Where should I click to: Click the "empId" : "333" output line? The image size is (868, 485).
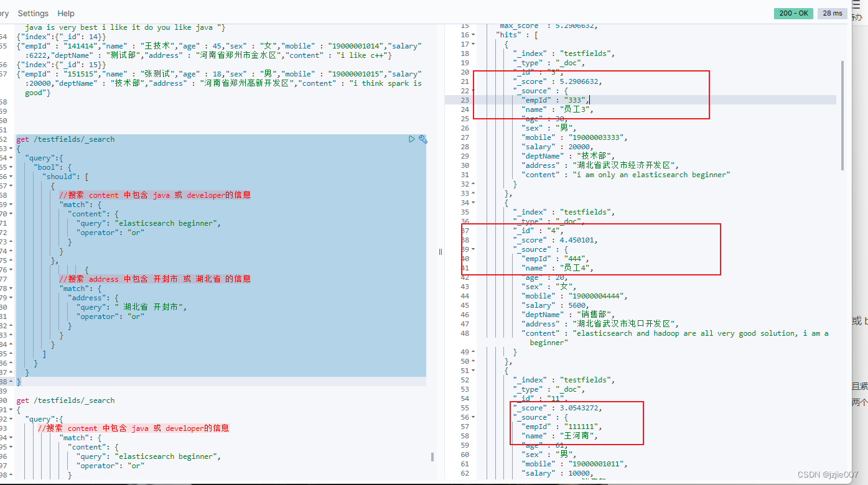(x=555, y=100)
